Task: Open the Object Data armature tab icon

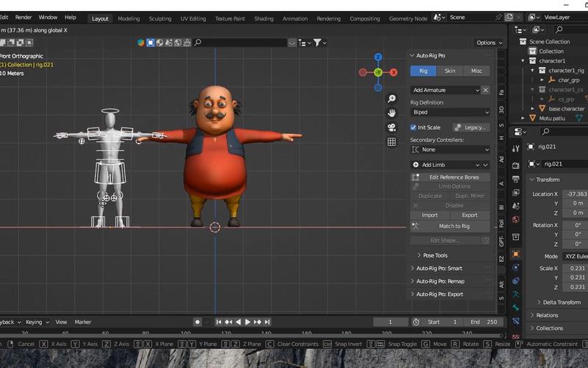Action: click(516, 294)
